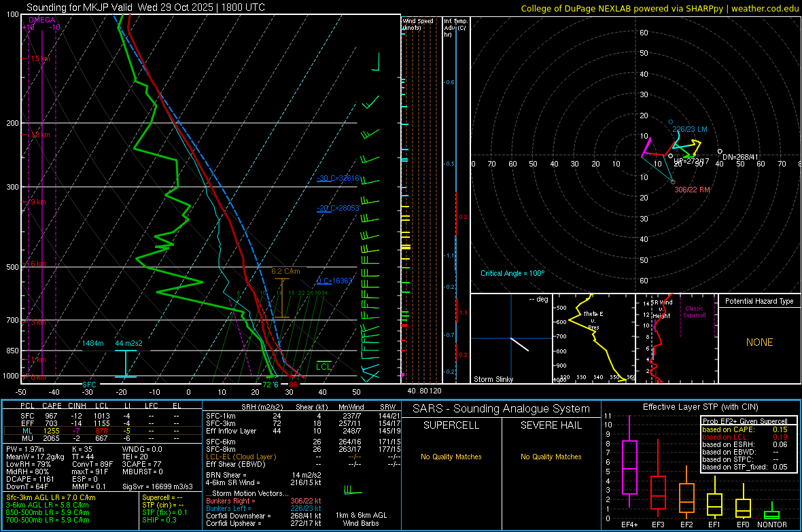Click the Wind Speed (knots) panel header
Screen dimensions: 802x532
[418, 24]
